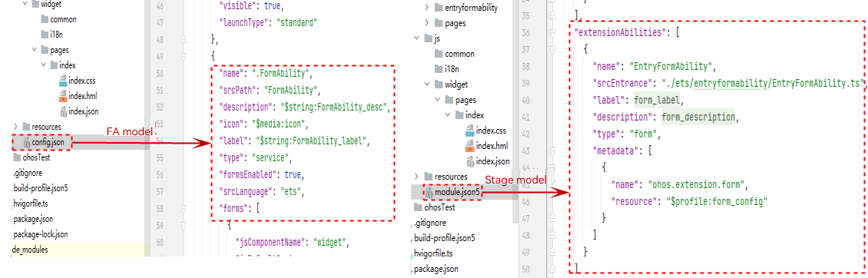
Task: Click the common folder icon under widget
Action: [x=45, y=19]
